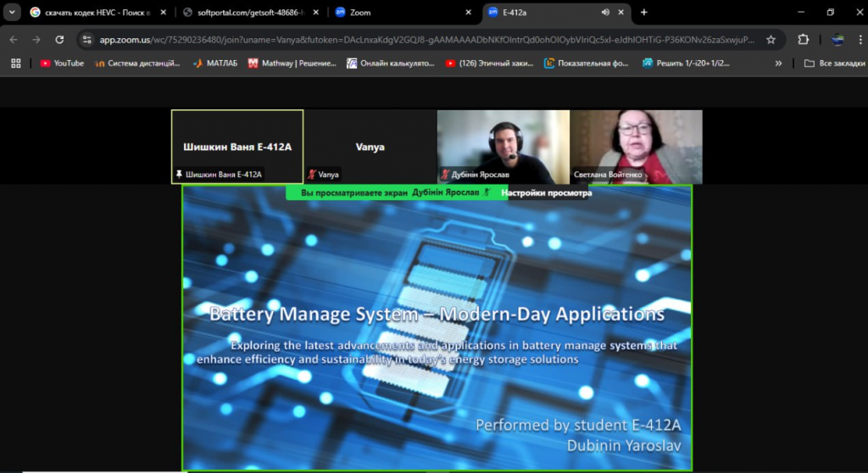
Task: Click the tab search arrow in Chrome
Action: [x=12, y=13]
